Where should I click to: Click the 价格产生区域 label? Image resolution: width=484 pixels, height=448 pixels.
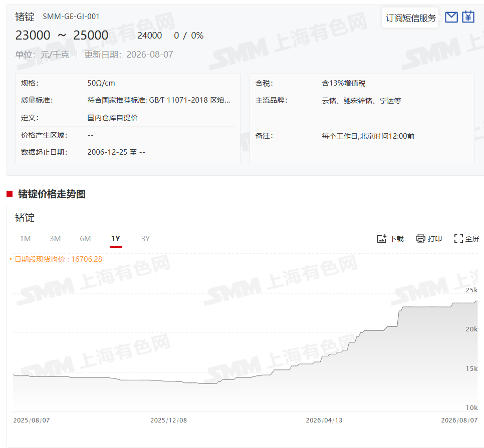tap(44, 135)
